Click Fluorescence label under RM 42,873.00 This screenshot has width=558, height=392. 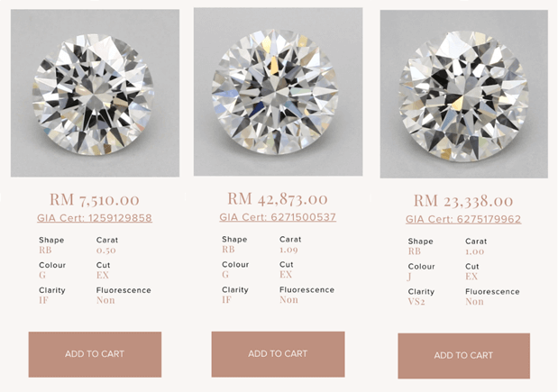(306, 290)
